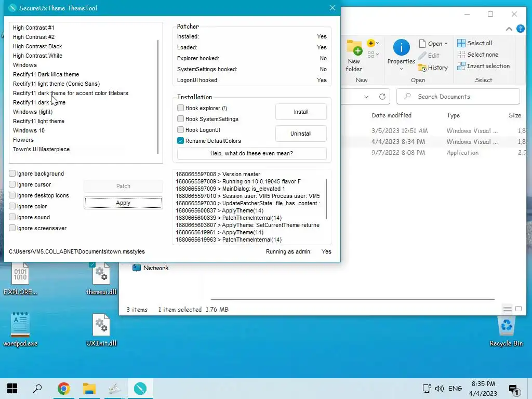Check Hook LogonUI checkbox
This screenshot has height=399, width=532.
pos(180,129)
